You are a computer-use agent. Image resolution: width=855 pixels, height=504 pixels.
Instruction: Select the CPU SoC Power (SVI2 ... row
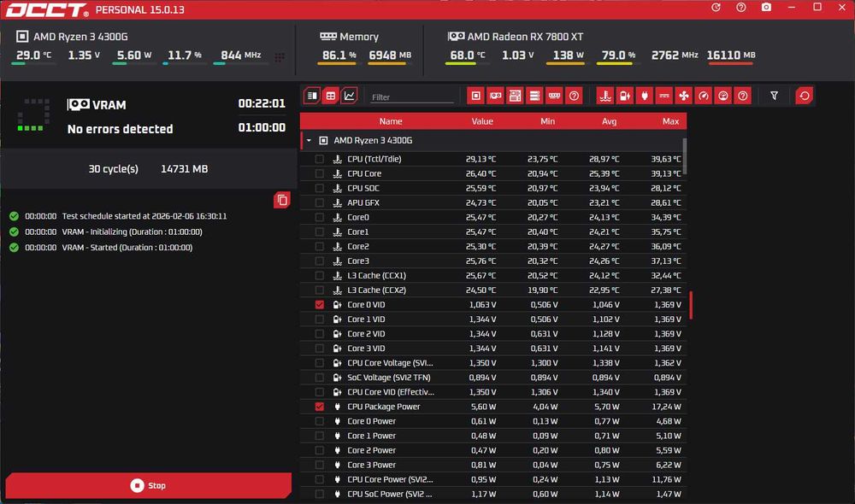[x=493, y=495]
